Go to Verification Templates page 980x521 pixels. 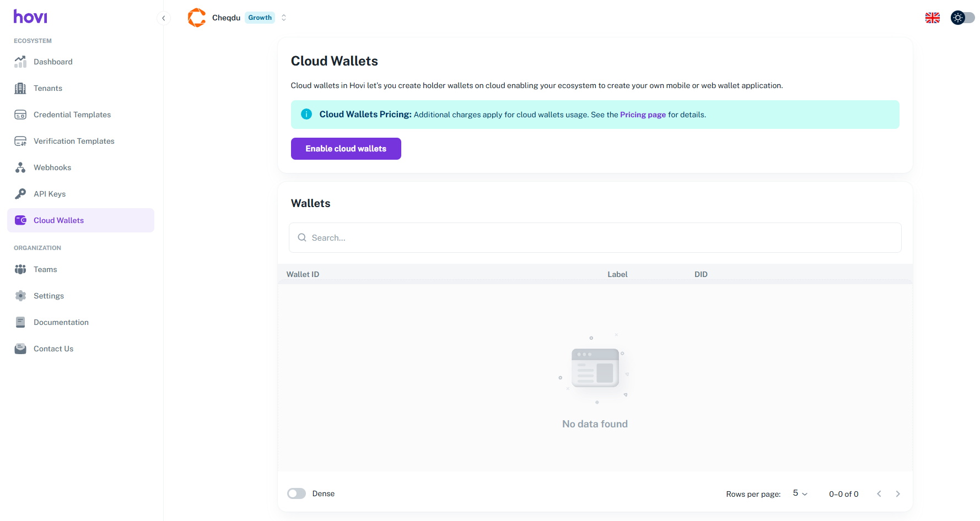tap(74, 141)
